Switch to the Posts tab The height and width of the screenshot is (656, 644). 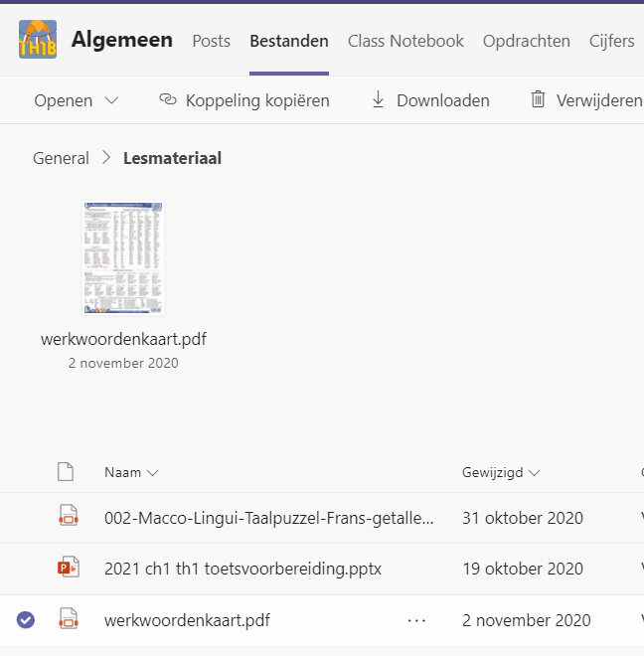211,41
